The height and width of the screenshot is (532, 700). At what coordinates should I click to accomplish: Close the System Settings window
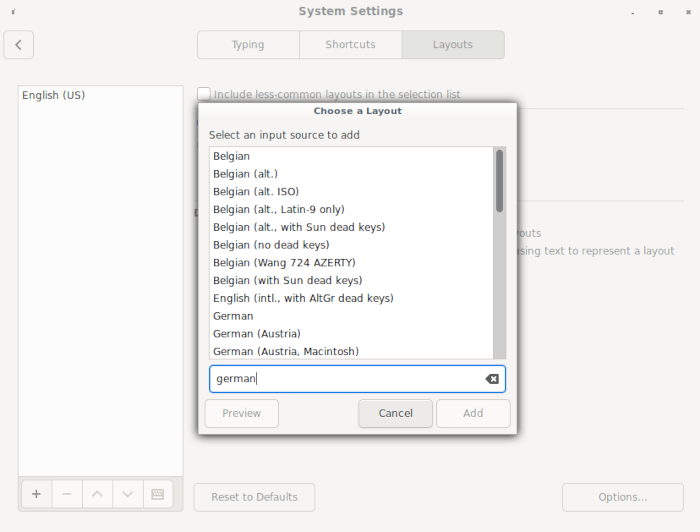[x=688, y=12]
